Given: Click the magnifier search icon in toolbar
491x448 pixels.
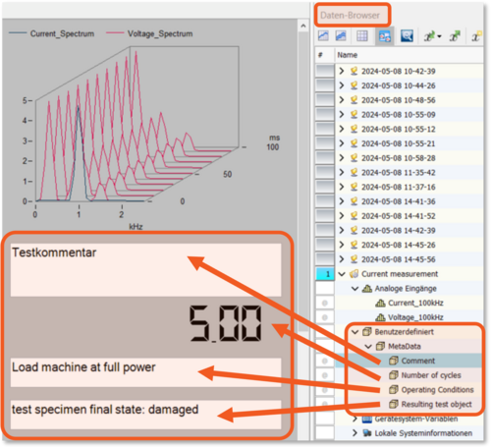Looking at the screenshot, I should coord(407,35).
